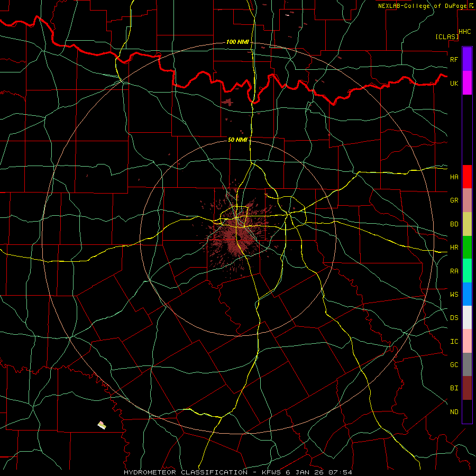Image resolution: width=476 pixels, height=476 pixels.
Task: Click the 'HA' legend label
Action: 454,177
